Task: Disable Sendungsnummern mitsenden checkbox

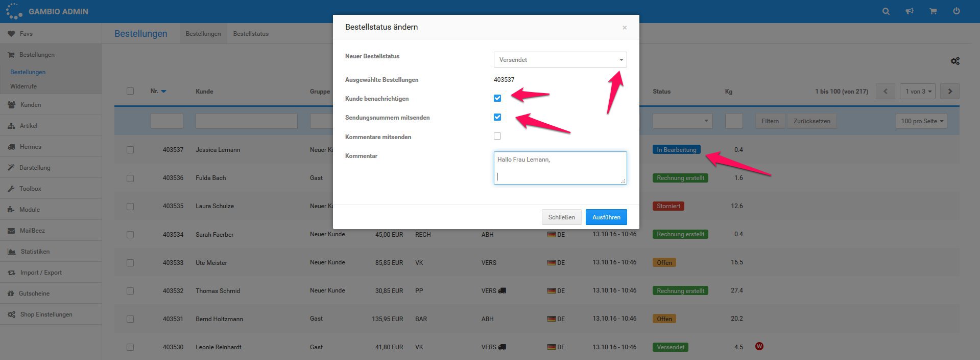Action: click(497, 117)
